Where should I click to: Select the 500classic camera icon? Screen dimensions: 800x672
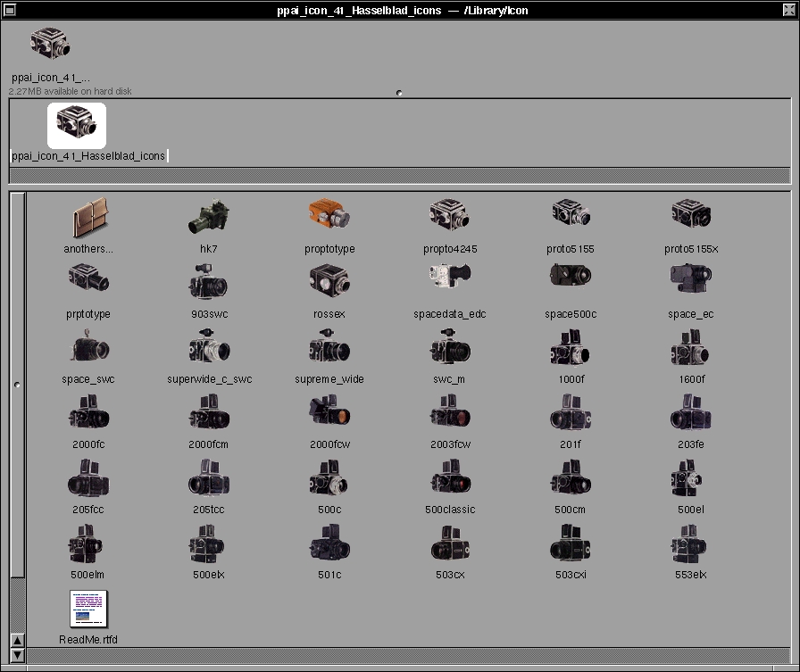coord(449,478)
